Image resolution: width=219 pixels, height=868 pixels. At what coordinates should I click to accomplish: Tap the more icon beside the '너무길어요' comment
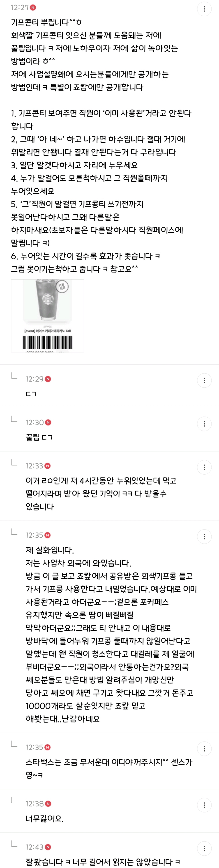(x=204, y=805)
